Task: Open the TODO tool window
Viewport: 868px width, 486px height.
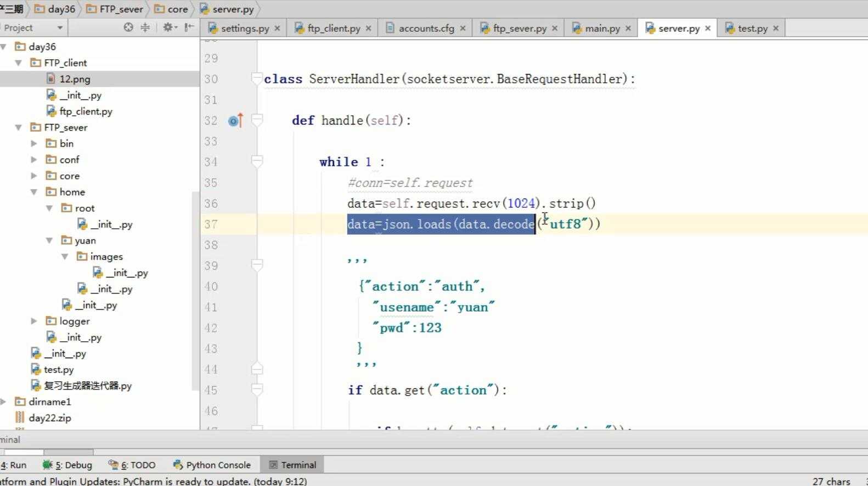Action: pyautogui.click(x=132, y=465)
